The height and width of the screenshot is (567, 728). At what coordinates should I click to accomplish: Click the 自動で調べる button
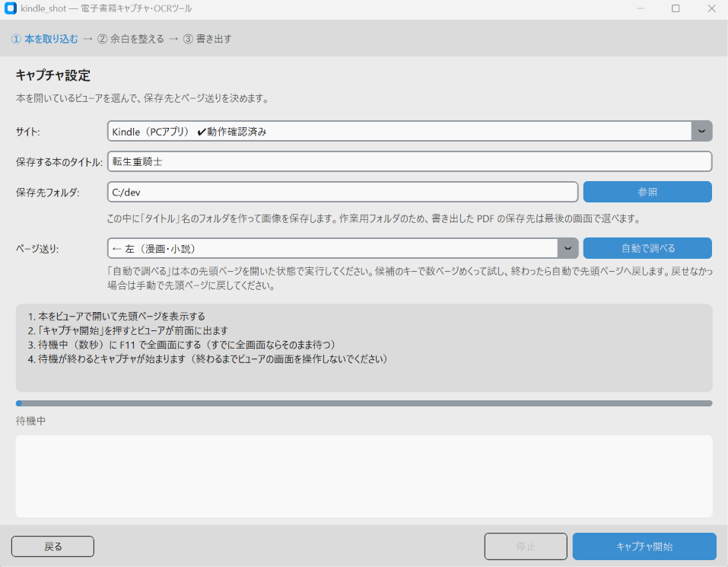(x=647, y=248)
